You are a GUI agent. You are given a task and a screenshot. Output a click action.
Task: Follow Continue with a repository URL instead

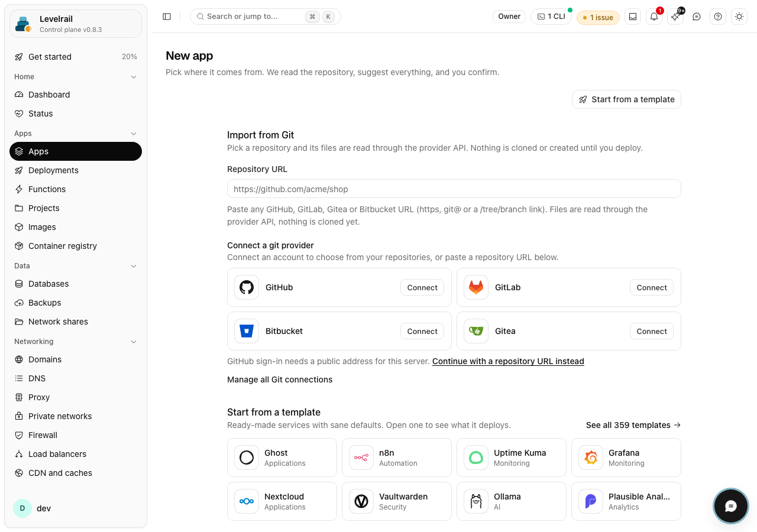point(508,361)
